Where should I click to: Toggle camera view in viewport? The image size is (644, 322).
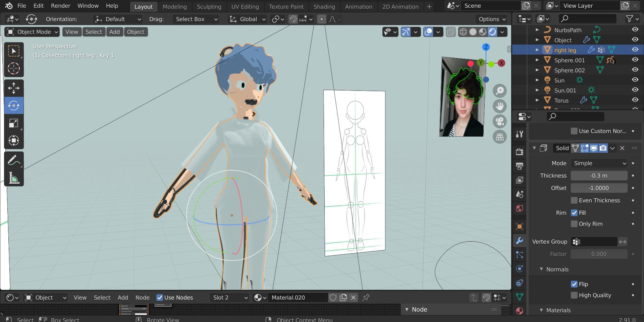coord(500,121)
